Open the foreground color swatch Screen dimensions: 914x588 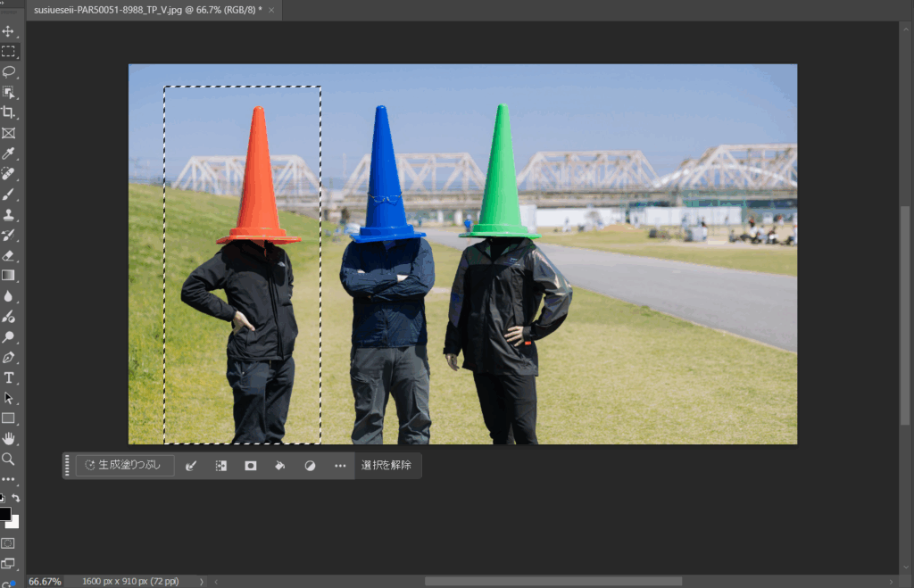(4, 514)
